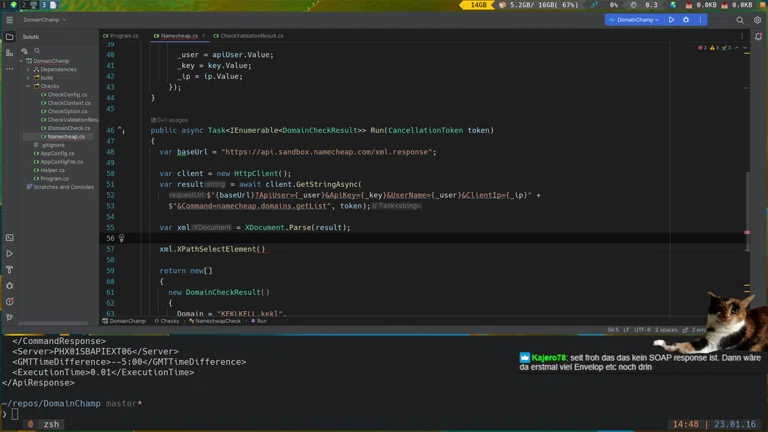Open the Explorer tool window icon

(9, 37)
